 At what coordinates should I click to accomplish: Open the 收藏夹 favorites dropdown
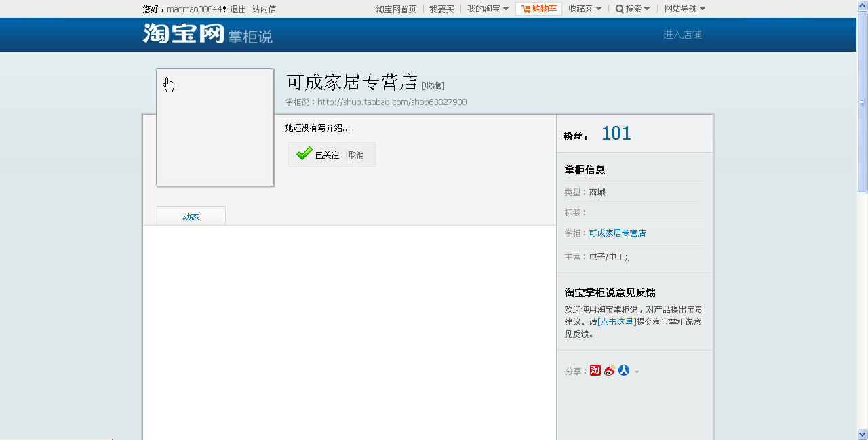tap(585, 9)
